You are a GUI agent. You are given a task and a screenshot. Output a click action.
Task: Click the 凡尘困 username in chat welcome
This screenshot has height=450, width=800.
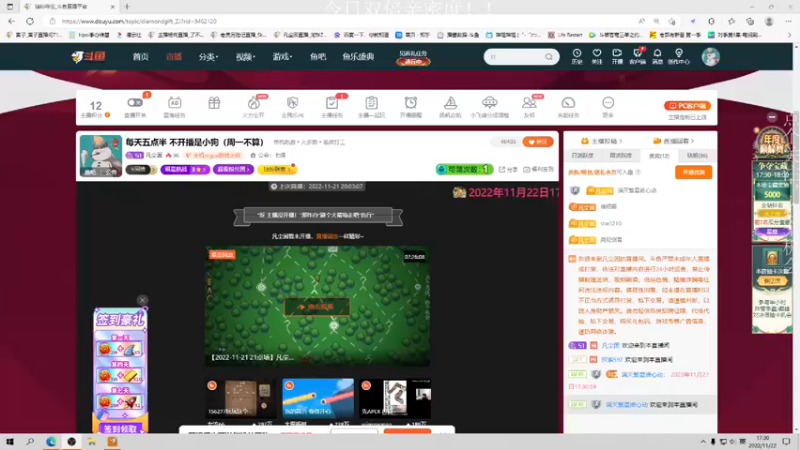point(610,345)
